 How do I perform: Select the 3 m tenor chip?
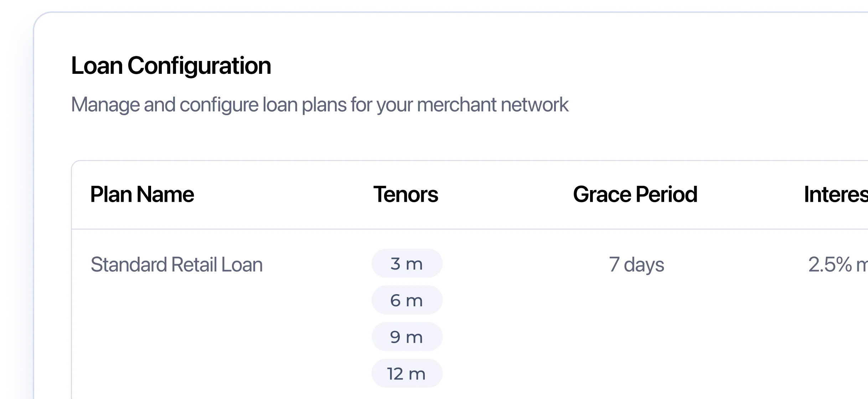tap(407, 264)
